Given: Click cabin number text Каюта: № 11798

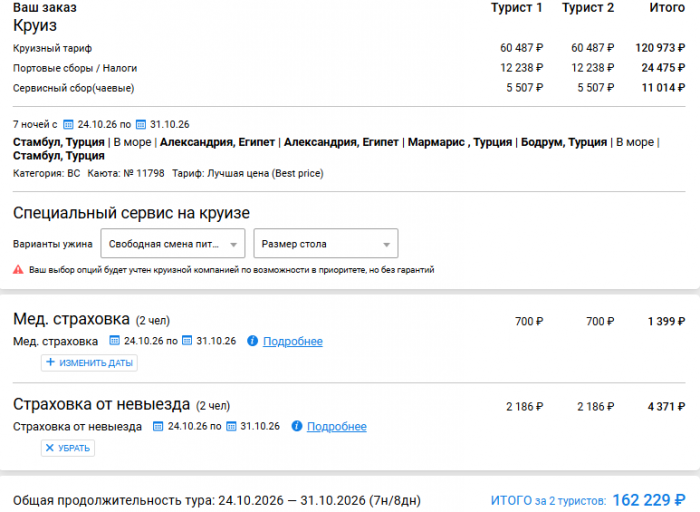Looking at the screenshot, I should 126,173.
